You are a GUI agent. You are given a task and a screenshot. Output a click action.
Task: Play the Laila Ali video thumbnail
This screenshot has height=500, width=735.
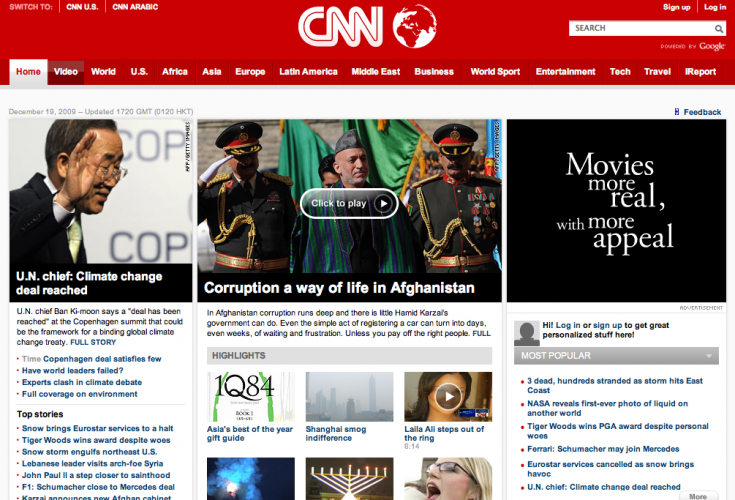tap(446, 397)
